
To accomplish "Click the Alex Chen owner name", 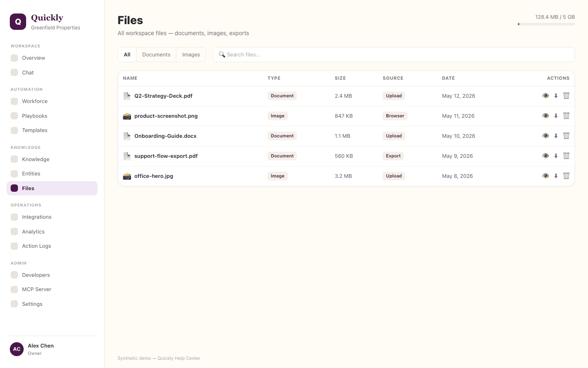I will pos(41,346).
